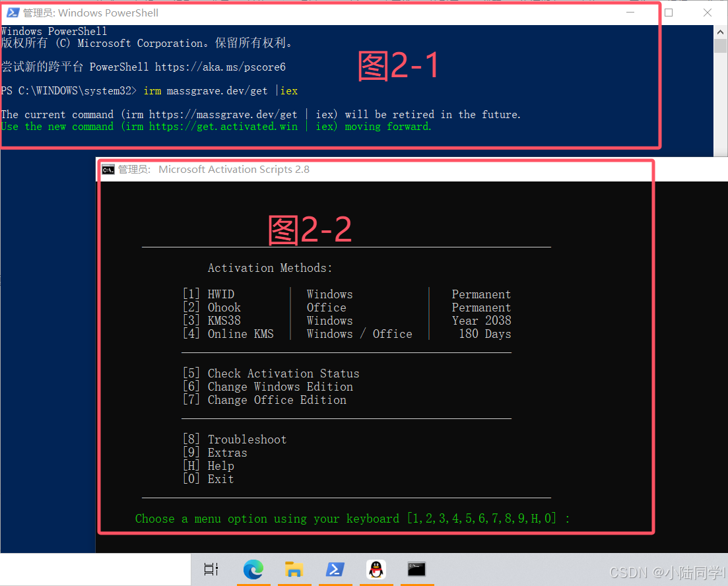The height and width of the screenshot is (586, 728).
Task: Click 'Permanent' in the HWID row
Action: tap(481, 294)
